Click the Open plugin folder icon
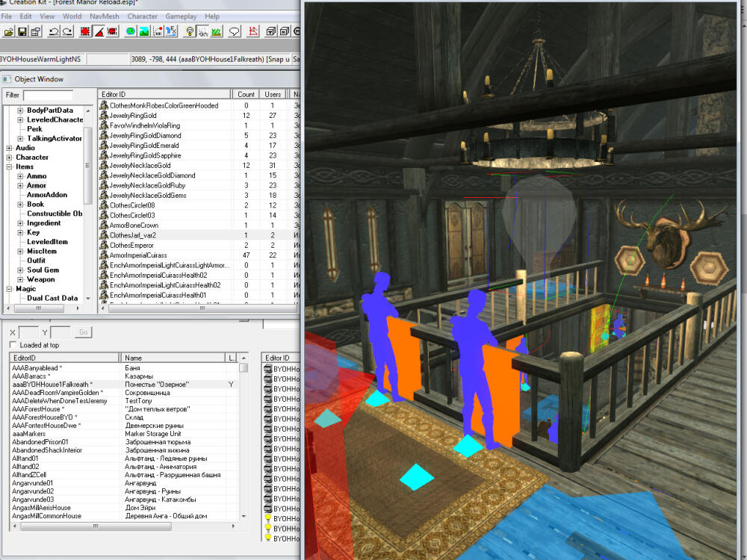 [8, 32]
